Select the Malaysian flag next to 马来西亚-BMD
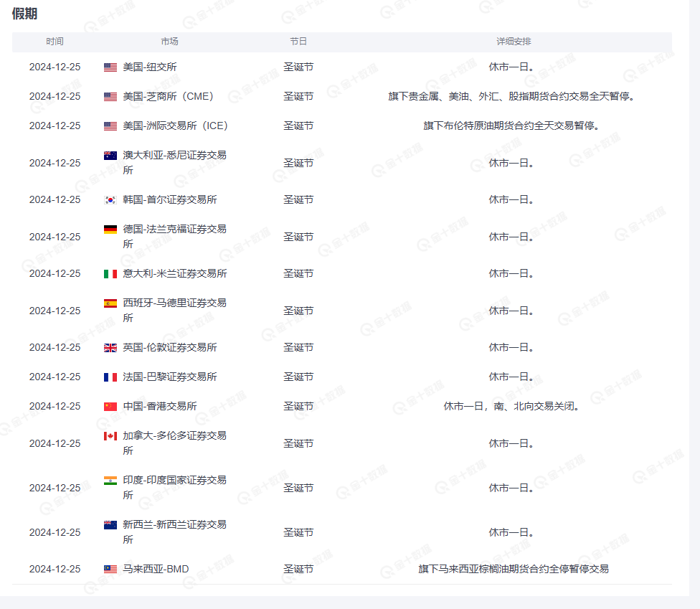 point(109,568)
